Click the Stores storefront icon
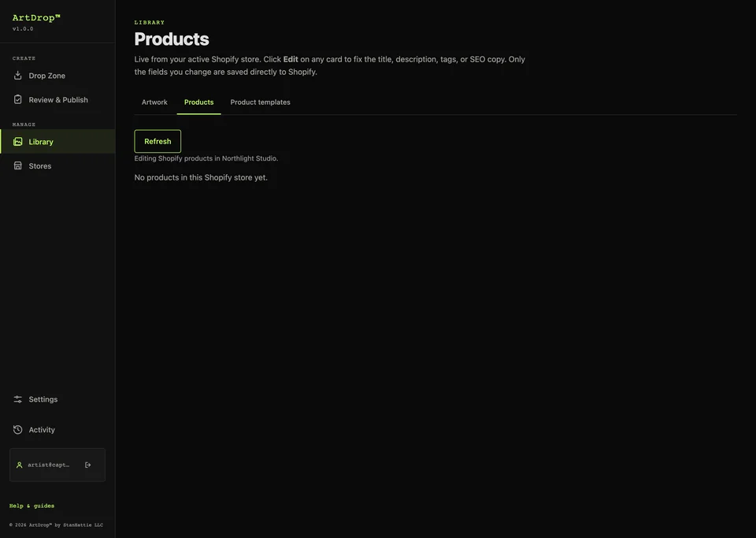The height and width of the screenshot is (538, 756). tap(18, 165)
